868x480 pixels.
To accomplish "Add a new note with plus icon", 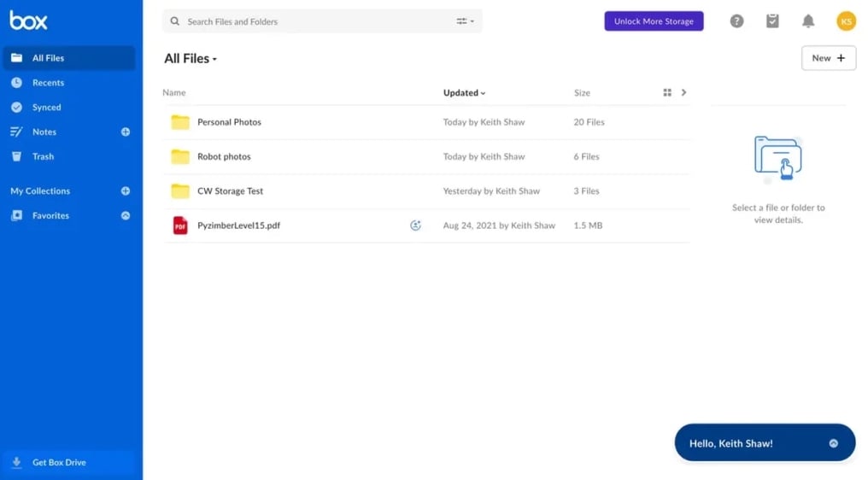I will (x=126, y=132).
